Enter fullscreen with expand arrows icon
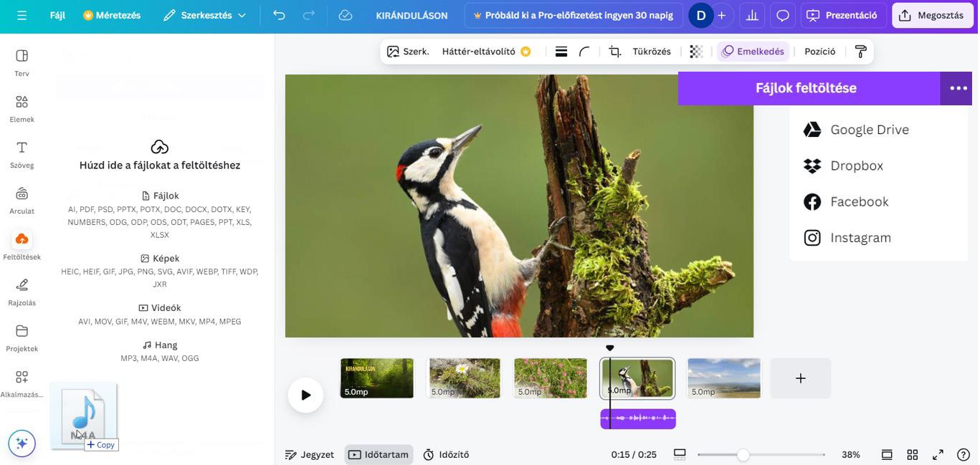Viewport: 980px width, 465px height. (x=938, y=454)
